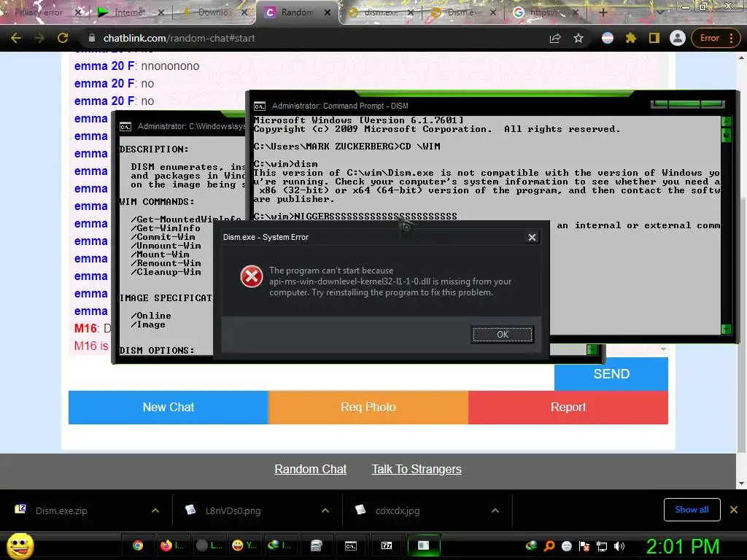Switch to the Downloads tab
The image size is (747, 560).
(x=214, y=12)
